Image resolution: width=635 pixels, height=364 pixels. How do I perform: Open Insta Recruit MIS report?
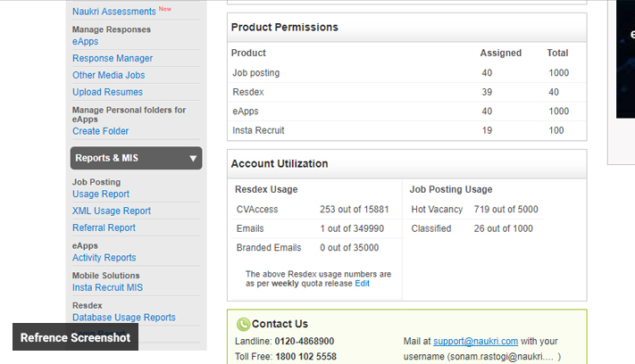tap(107, 288)
